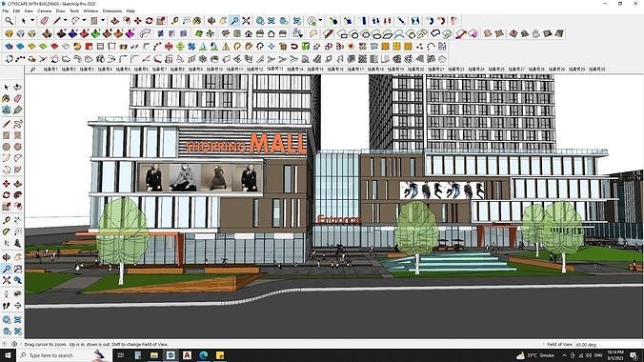This screenshot has height=362, width=644.
Task: Open the Draw menu
Action: pyautogui.click(x=60, y=10)
